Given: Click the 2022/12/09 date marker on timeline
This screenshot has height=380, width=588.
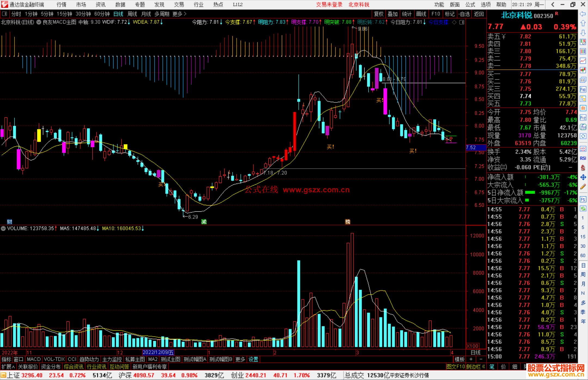Looking at the screenshot, I should 158,352.
